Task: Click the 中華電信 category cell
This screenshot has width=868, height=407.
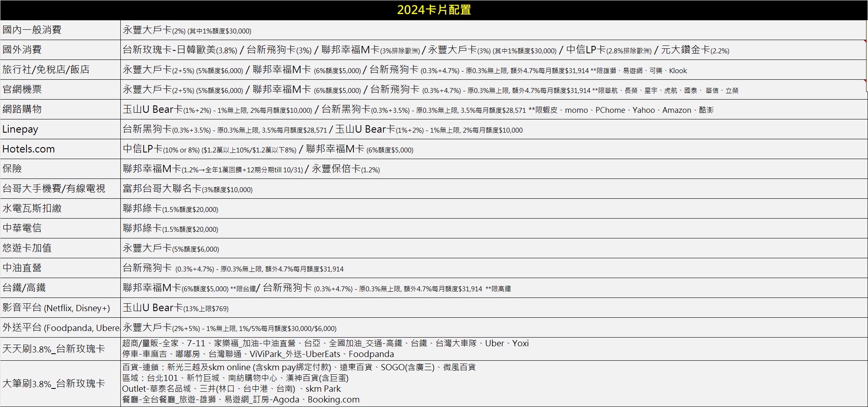Action: click(60, 228)
